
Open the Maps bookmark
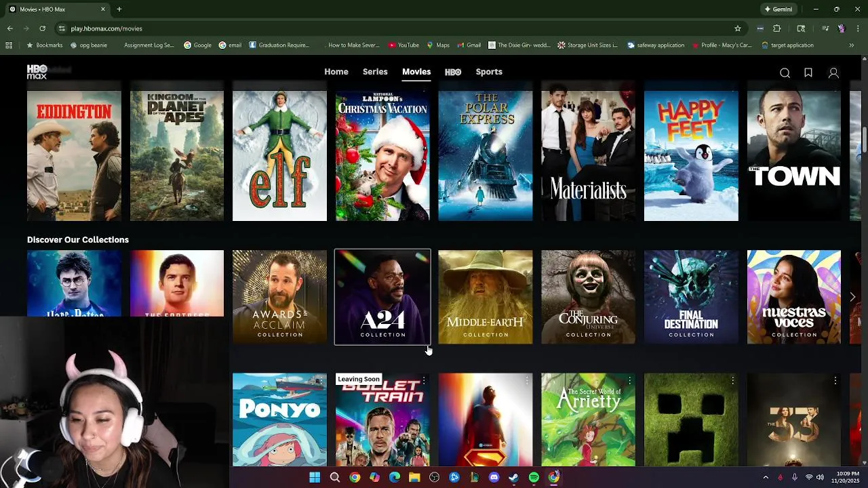[438, 45]
